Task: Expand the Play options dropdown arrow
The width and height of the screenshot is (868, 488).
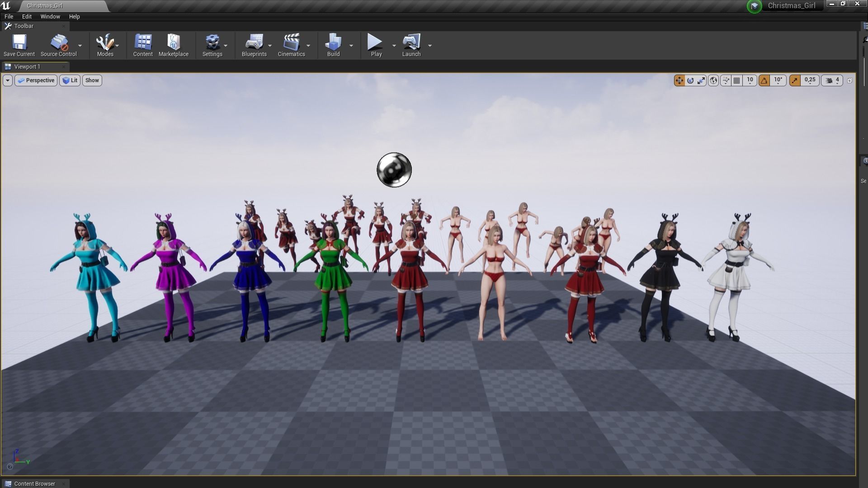Action: (394, 46)
